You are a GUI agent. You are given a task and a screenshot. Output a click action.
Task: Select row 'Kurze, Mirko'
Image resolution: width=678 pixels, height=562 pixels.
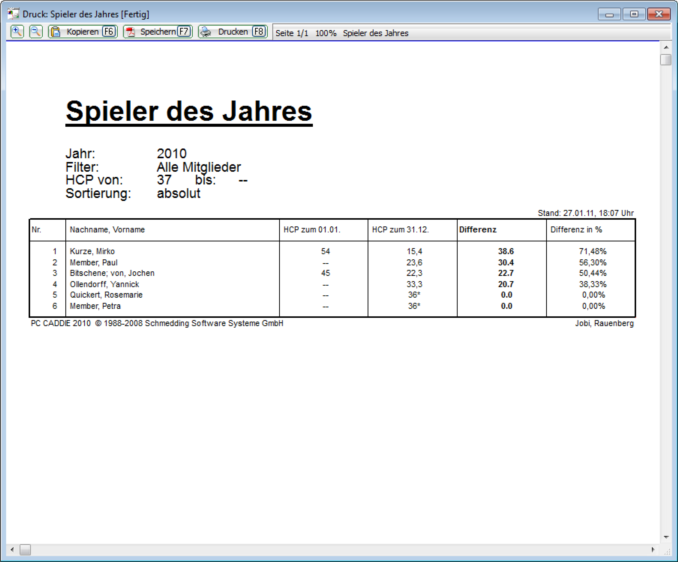click(333, 251)
